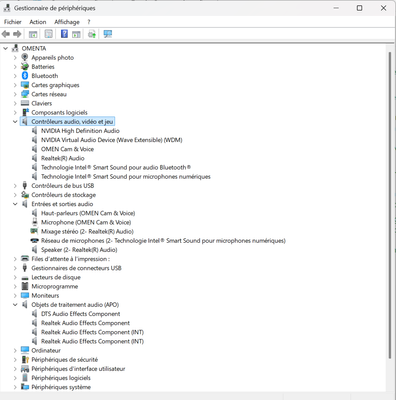Select DTS Audio Effects Component
Viewport: 396px width, 400px height.
80,314
